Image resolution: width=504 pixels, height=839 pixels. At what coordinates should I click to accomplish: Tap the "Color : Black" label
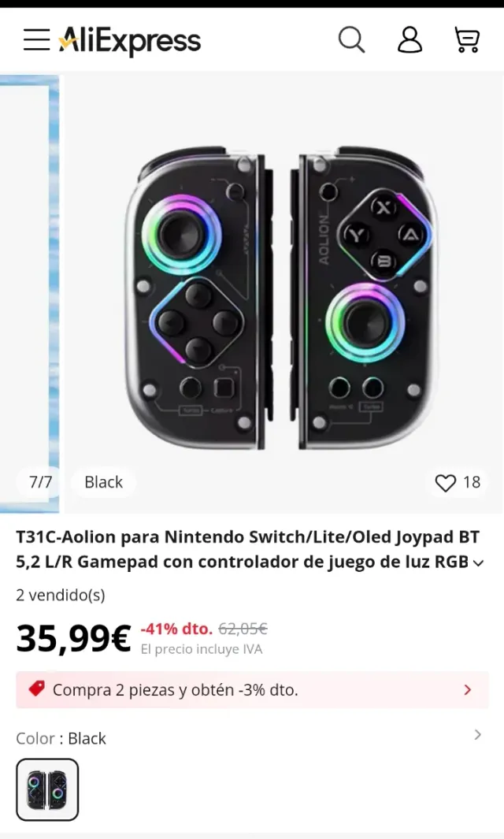point(61,738)
